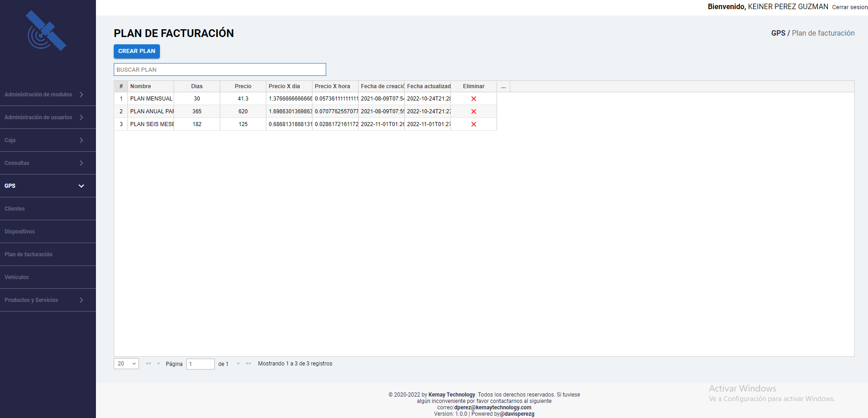The width and height of the screenshot is (868, 418).
Task: Delete the PLAN ANUAL row
Action: [x=473, y=111]
